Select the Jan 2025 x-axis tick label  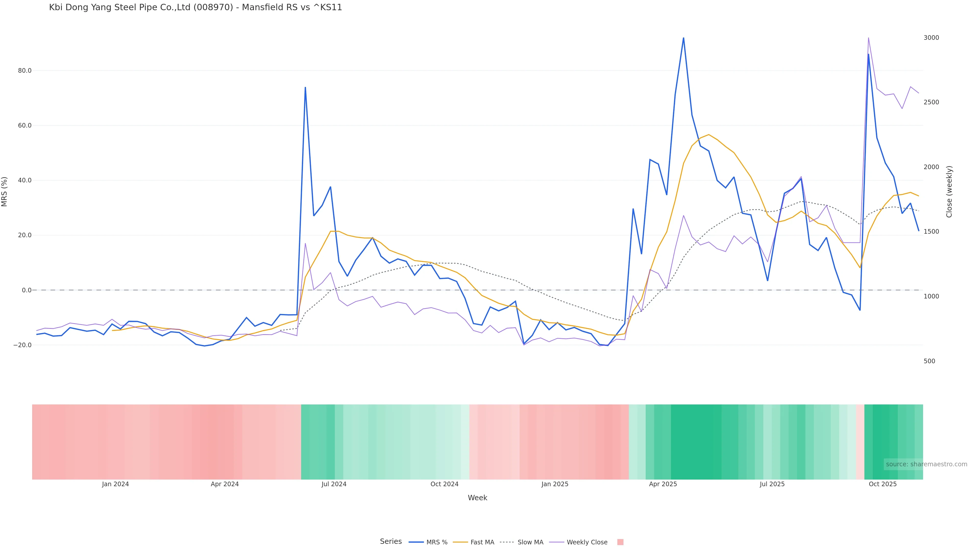coord(555,484)
